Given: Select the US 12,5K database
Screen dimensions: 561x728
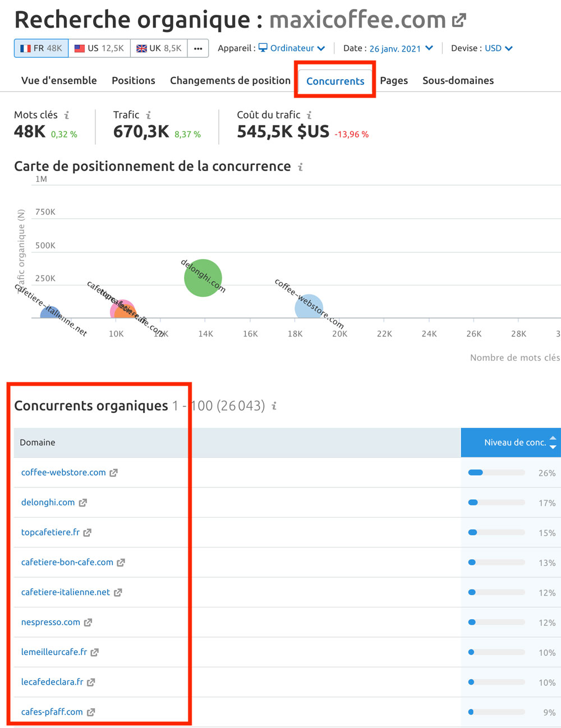Looking at the screenshot, I should [x=99, y=48].
